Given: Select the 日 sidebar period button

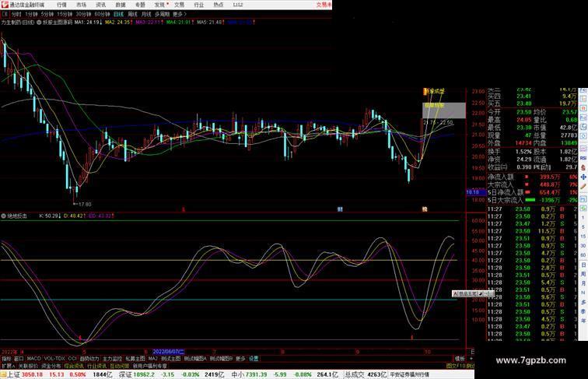Looking at the screenshot, I should point(583,265).
